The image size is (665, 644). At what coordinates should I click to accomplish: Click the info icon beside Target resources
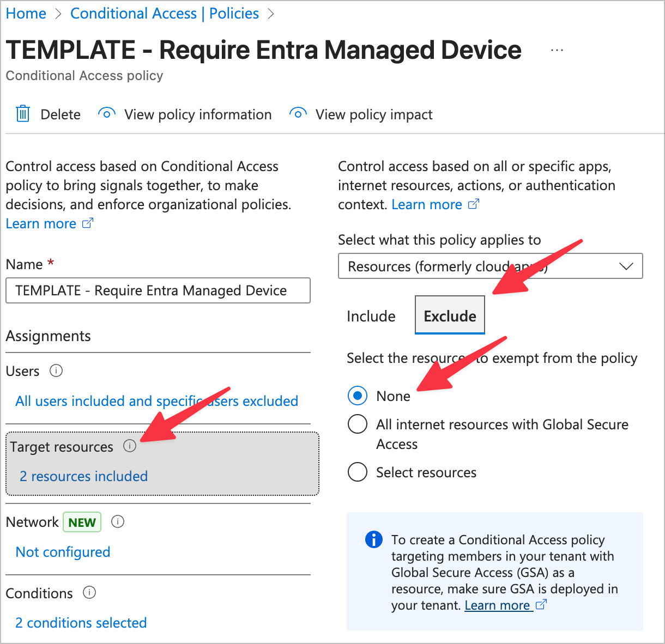pos(129,446)
